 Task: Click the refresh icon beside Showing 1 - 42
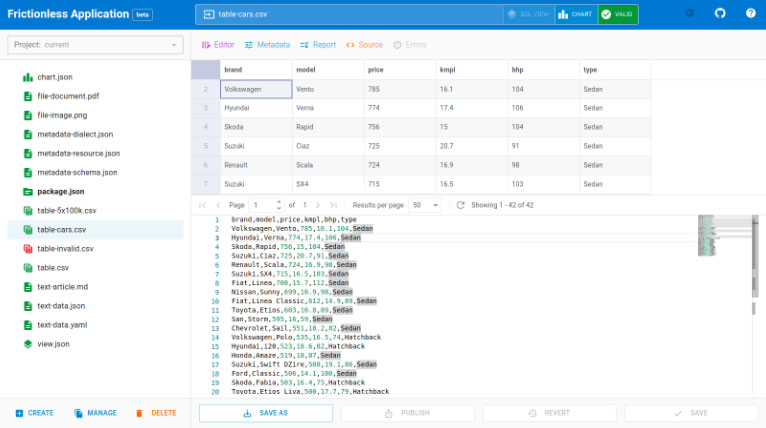[x=460, y=205]
